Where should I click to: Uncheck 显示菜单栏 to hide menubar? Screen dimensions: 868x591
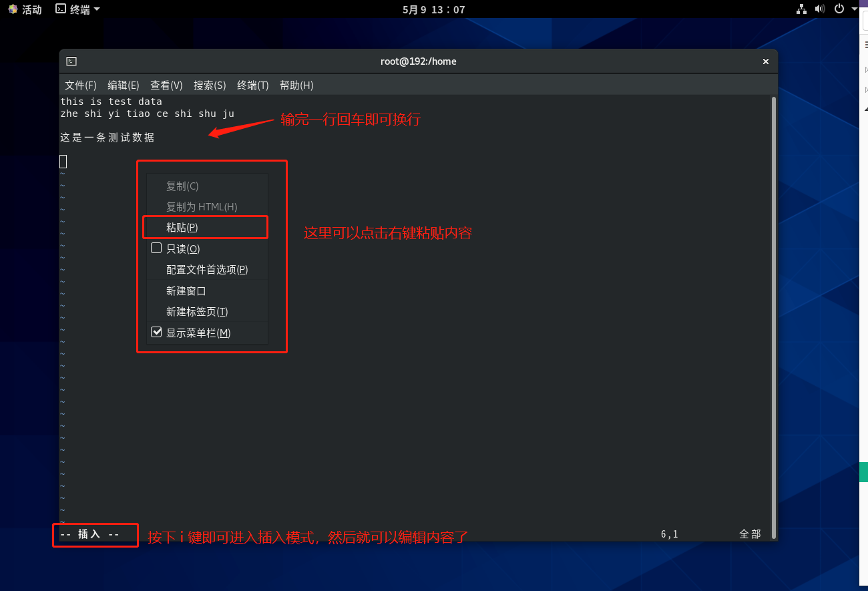(x=157, y=333)
